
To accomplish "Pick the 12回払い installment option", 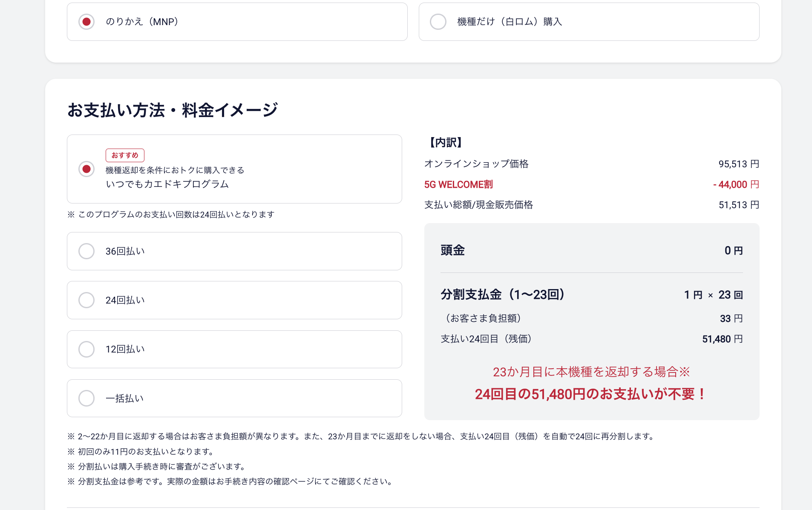I will coord(86,349).
